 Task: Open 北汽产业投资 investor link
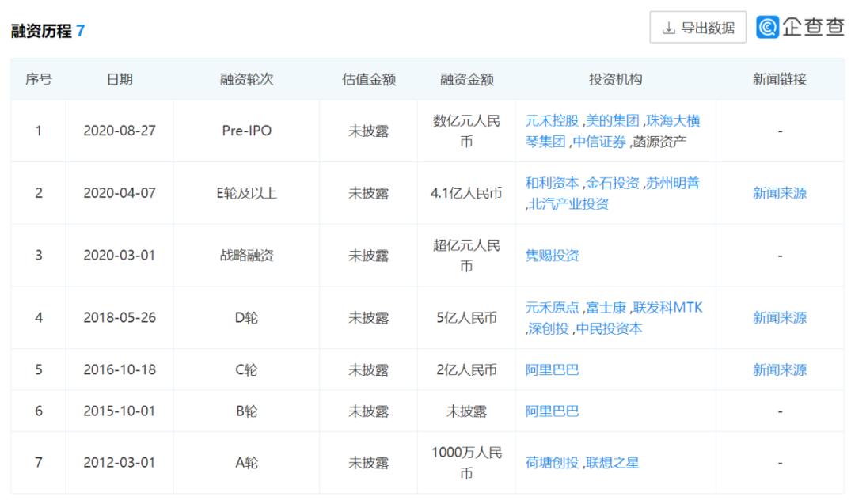568,204
